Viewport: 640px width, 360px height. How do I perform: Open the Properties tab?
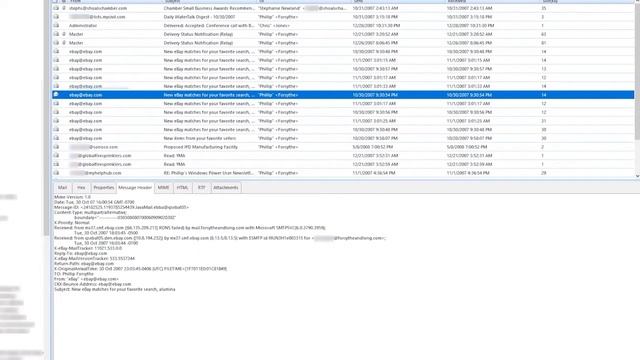click(104, 188)
